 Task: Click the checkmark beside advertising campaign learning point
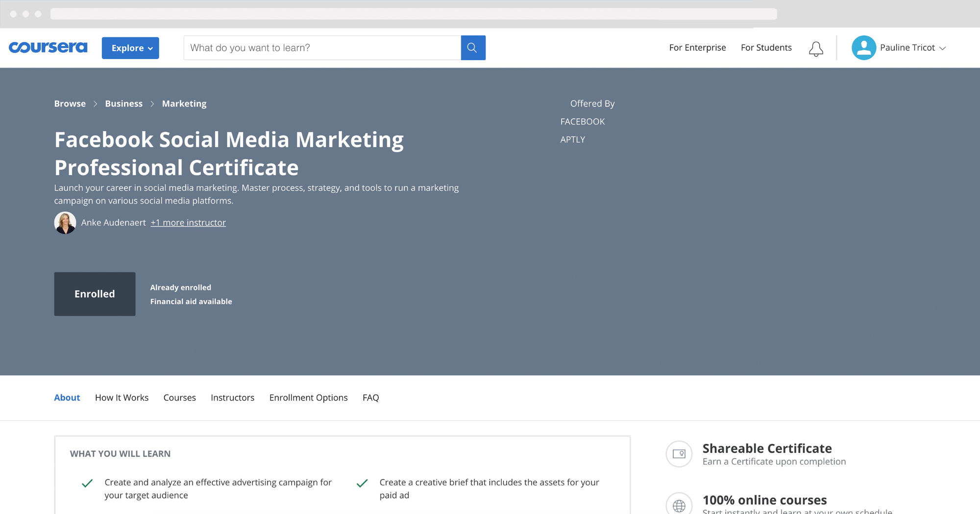pos(87,483)
